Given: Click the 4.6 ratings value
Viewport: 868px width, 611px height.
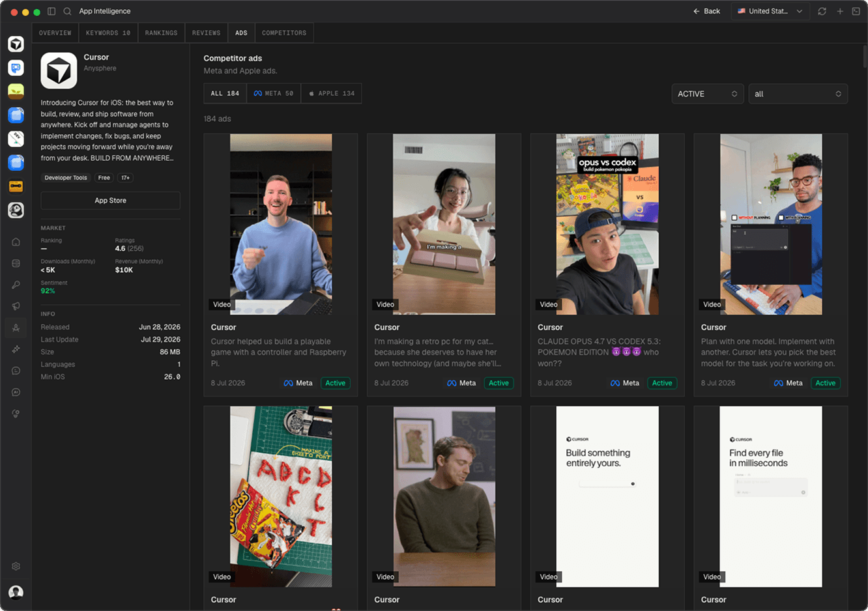Looking at the screenshot, I should (120, 248).
